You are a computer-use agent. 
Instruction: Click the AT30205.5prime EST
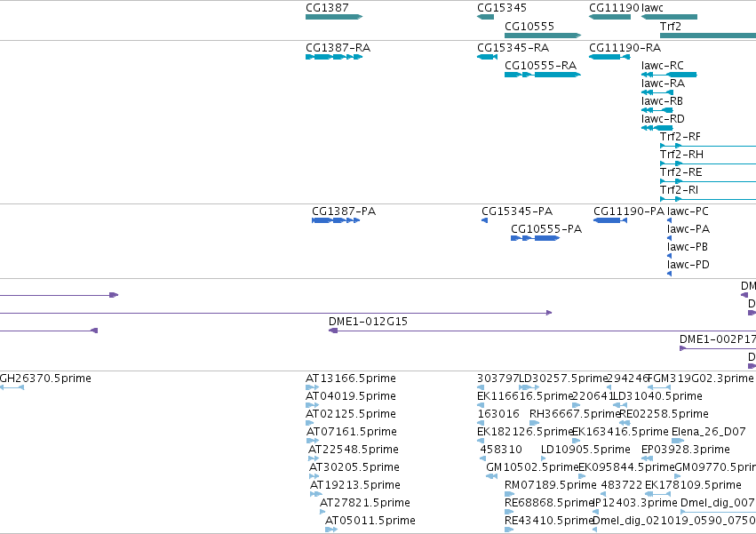314,476
